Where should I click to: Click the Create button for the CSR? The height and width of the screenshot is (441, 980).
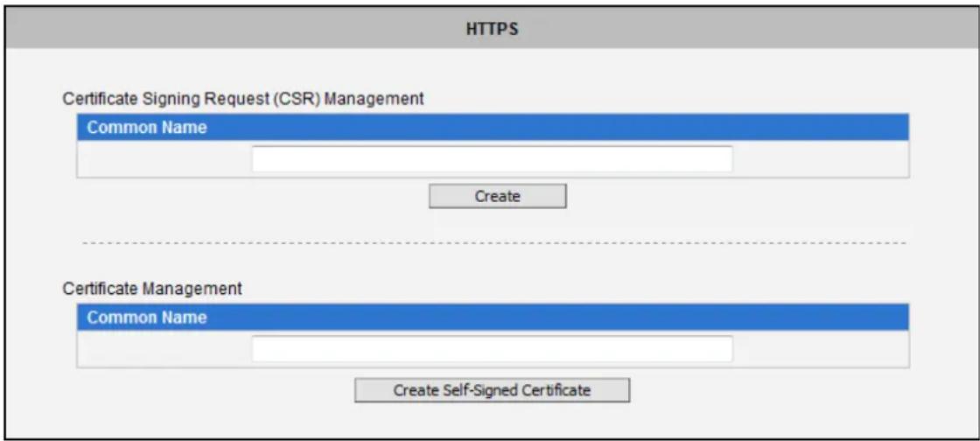498,196
